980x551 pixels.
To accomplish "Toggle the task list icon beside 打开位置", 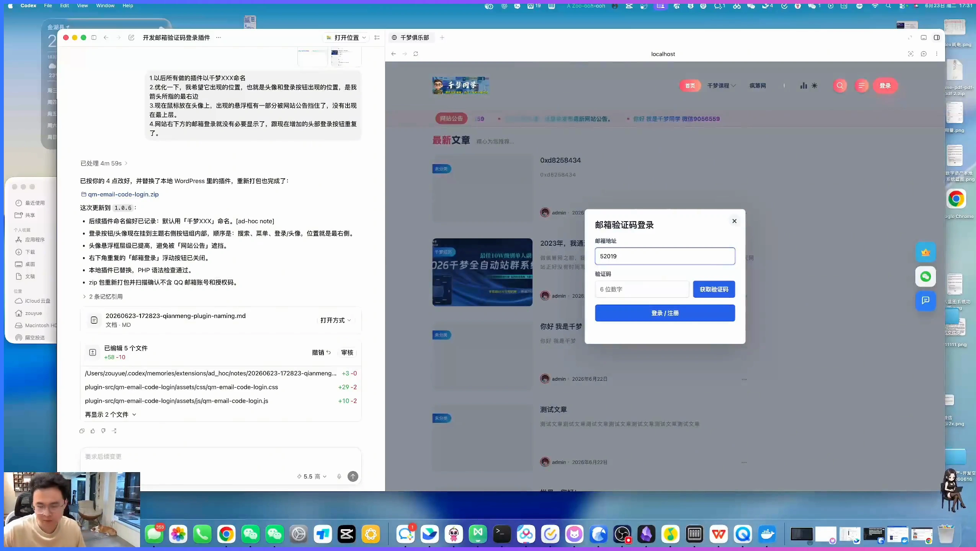I will point(377,37).
